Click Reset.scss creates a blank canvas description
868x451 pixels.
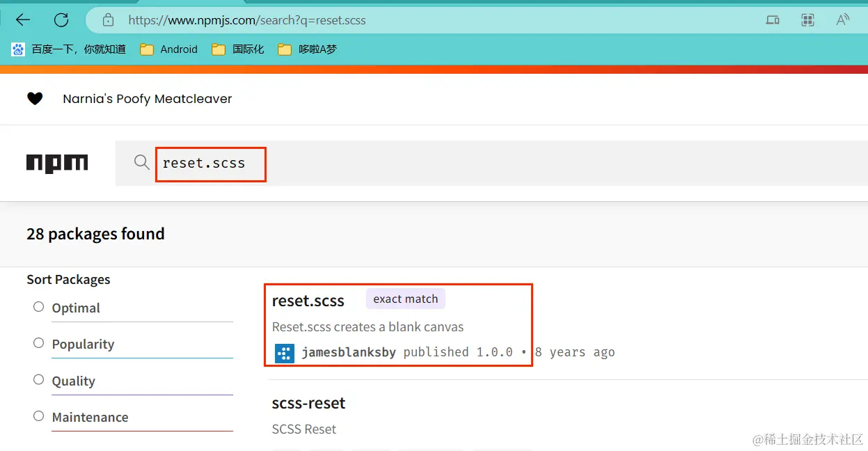368,327
